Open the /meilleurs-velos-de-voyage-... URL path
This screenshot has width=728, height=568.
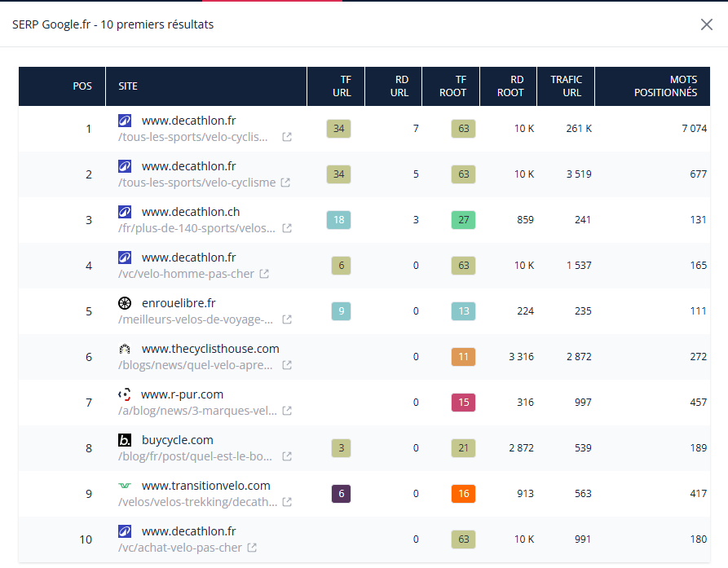(x=196, y=319)
